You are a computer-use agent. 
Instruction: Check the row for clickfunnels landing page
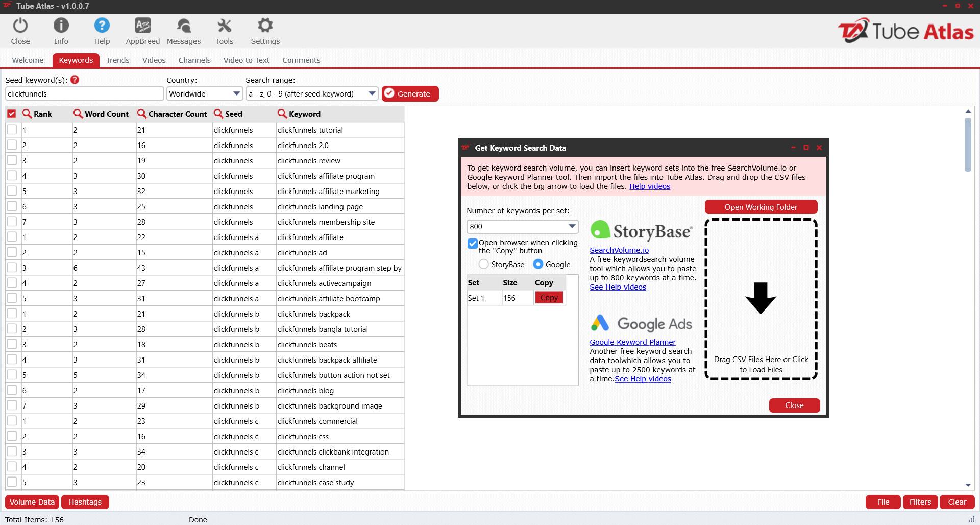tap(12, 206)
